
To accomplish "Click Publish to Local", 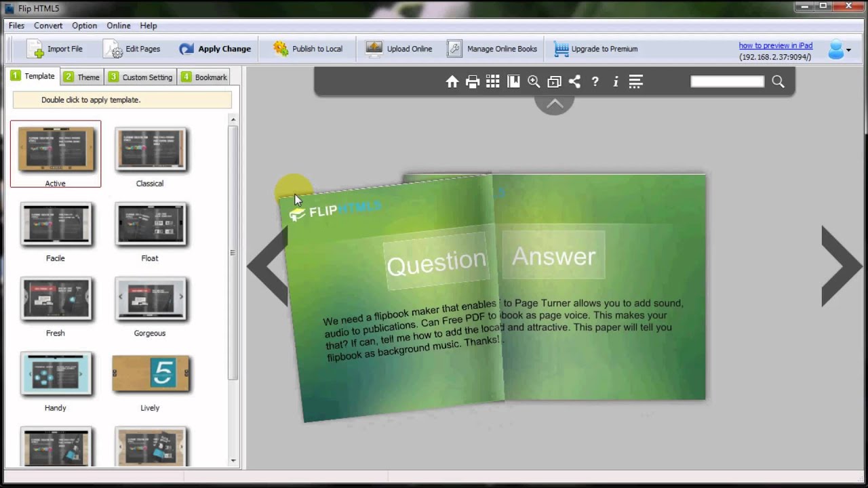I will point(307,49).
